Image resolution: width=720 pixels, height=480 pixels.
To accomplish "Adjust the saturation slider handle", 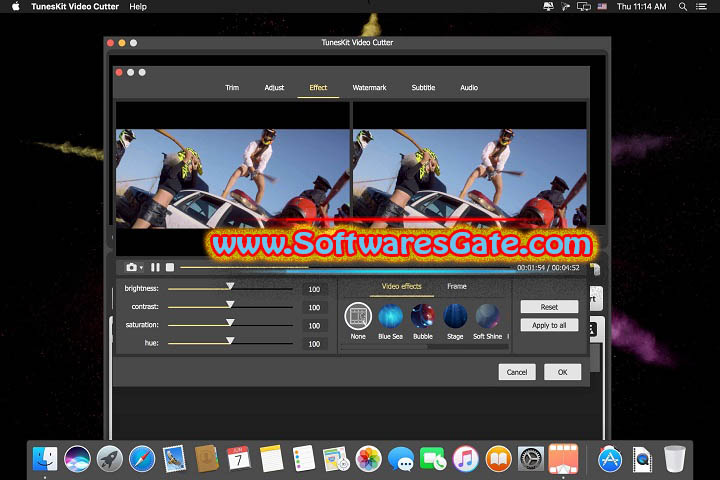I will [231, 322].
